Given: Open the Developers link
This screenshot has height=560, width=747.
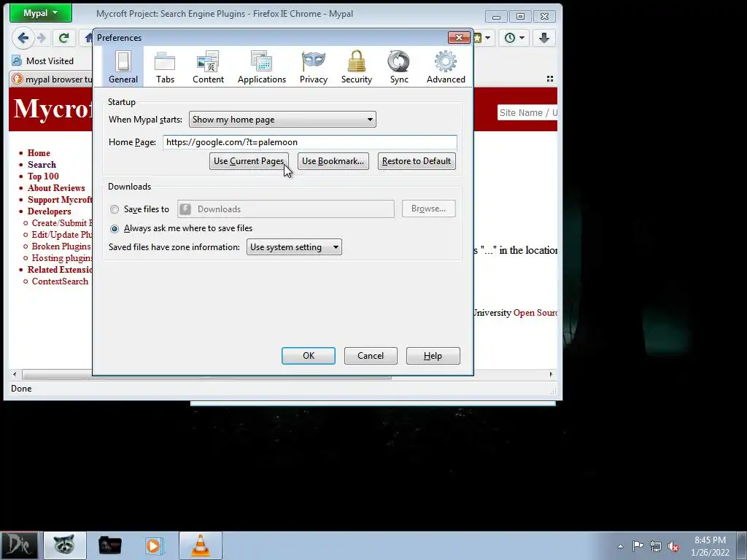Looking at the screenshot, I should [49, 211].
